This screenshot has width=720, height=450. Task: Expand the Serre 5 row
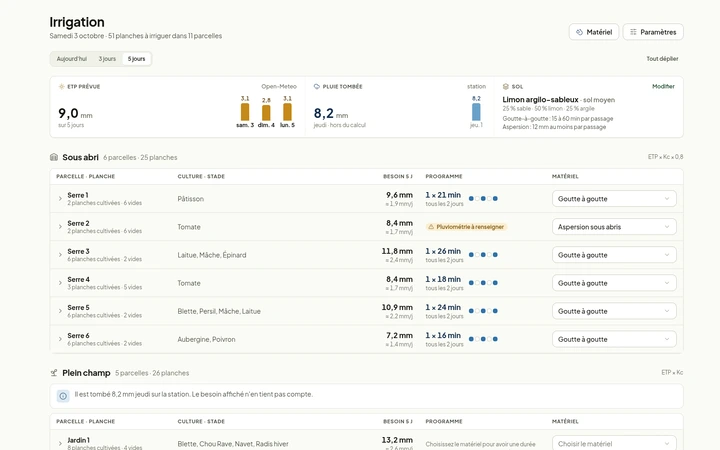pos(60,311)
